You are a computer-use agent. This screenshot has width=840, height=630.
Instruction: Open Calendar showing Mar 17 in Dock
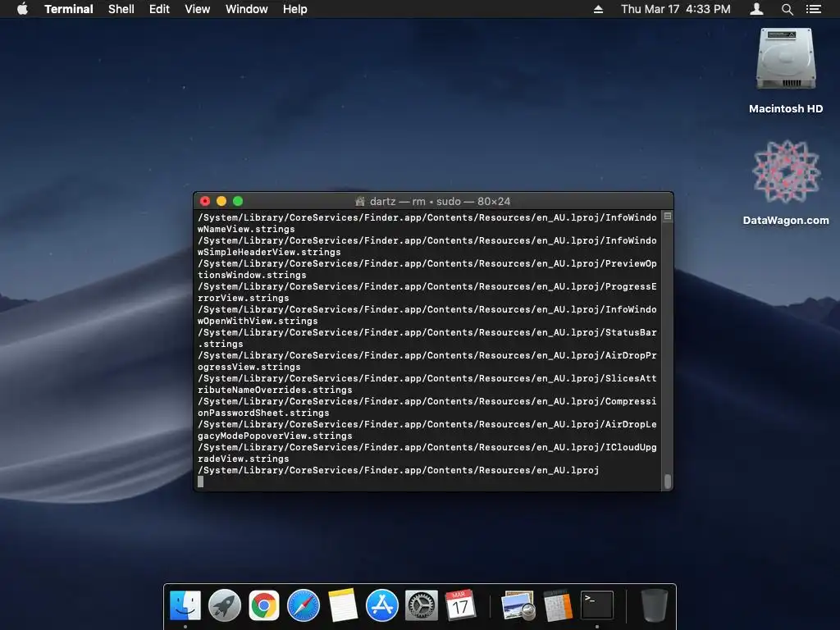(460, 605)
